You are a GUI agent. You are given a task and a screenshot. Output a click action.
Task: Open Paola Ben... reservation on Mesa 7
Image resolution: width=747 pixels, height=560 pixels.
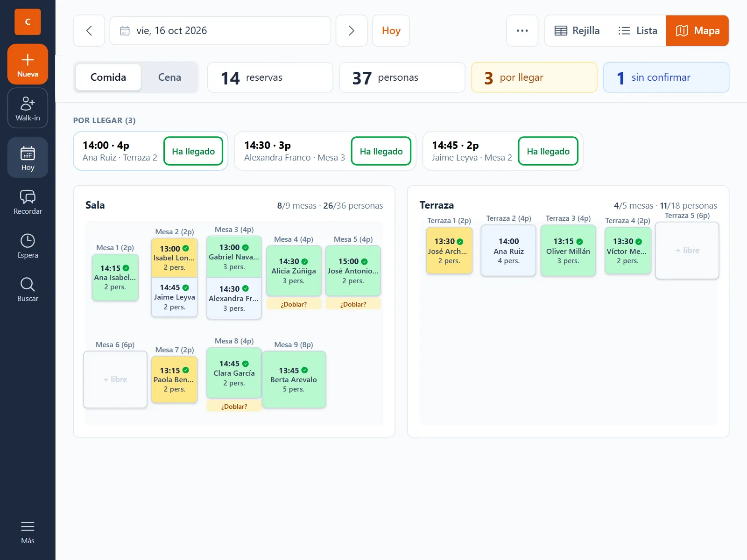[x=174, y=379]
